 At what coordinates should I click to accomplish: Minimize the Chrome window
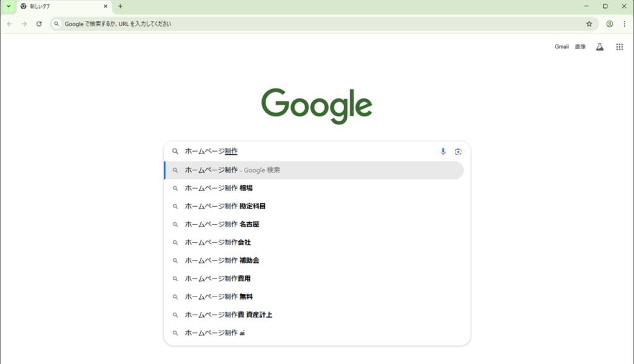(586, 6)
